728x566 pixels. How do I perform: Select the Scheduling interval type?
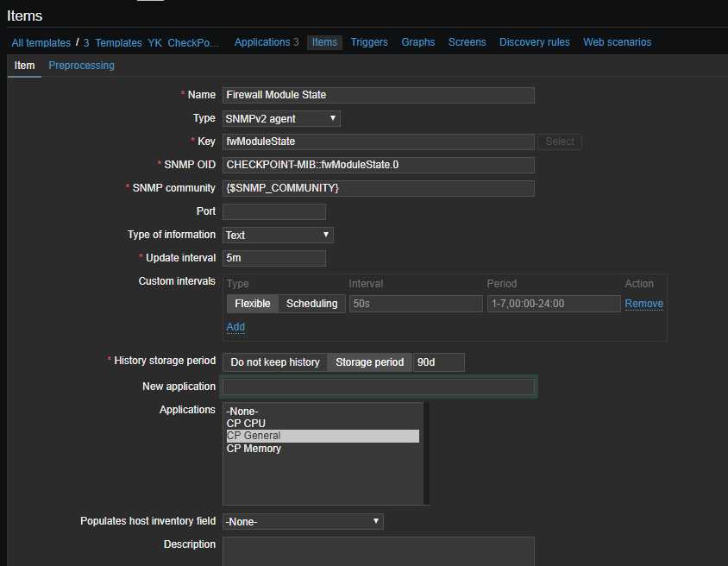click(312, 304)
